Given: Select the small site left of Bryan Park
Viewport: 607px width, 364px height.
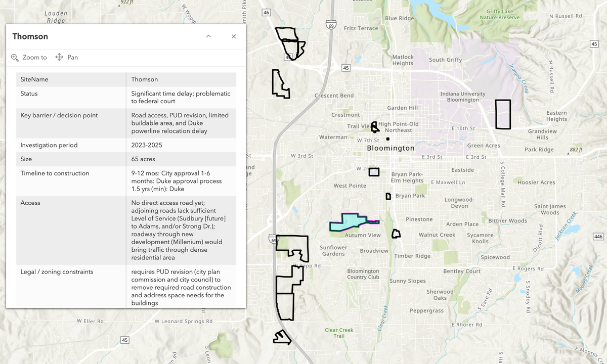Looking at the screenshot, I should pos(388,196).
